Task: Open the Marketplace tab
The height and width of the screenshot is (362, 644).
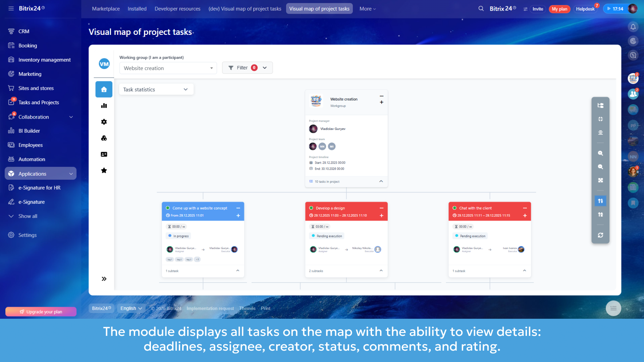Action: point(106,9)
